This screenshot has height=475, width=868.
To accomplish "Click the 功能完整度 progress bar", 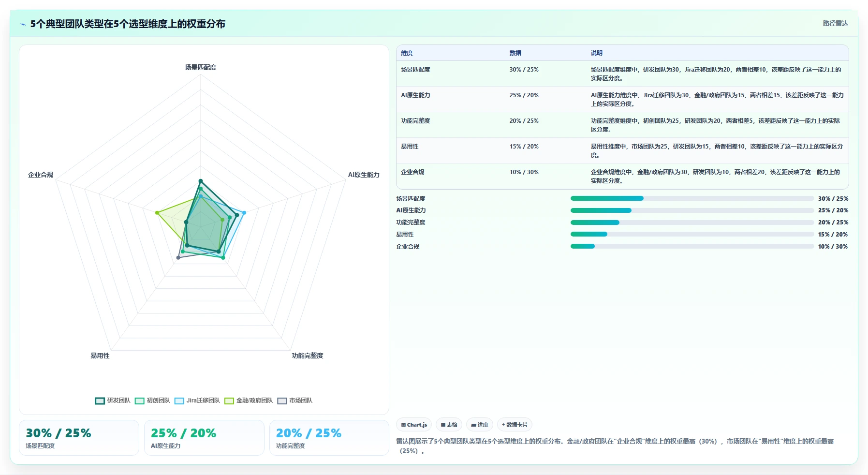I will [692, 223].
